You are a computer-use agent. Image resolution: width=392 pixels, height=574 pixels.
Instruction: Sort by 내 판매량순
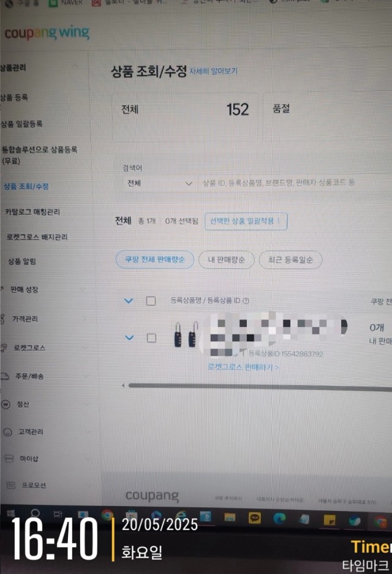(226, 260)
